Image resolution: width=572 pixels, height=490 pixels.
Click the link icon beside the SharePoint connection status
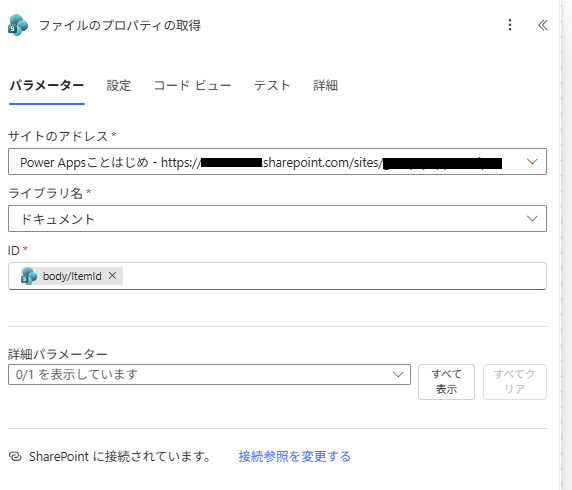[x=15, y=456]
